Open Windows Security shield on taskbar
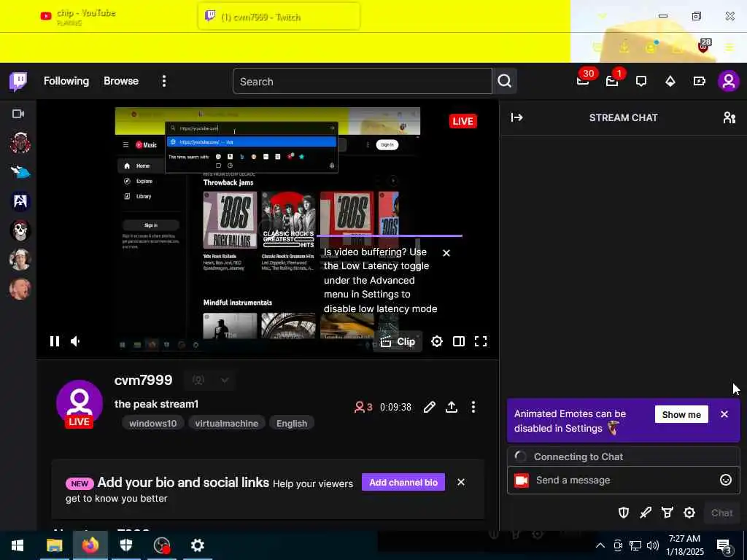Viewport: 747px width, 560px height. [x=125, y=545]
